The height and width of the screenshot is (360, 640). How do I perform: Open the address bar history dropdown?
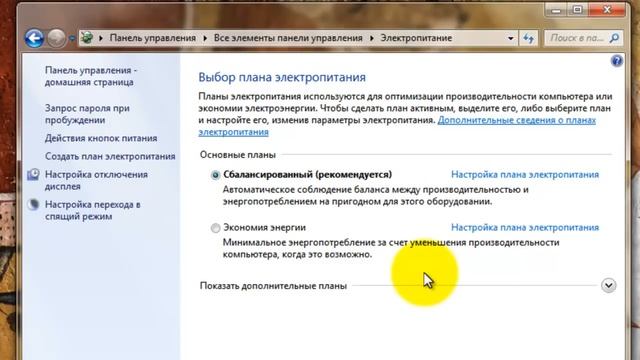[511, 38]
